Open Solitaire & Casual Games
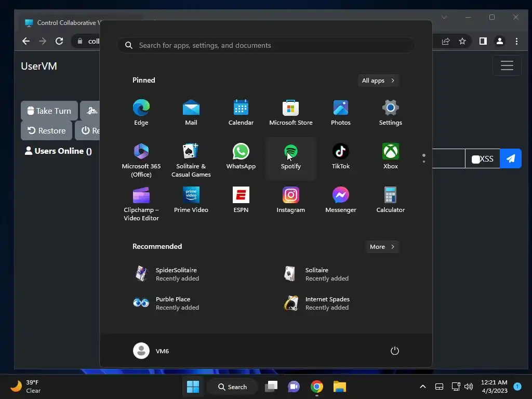The width and height of the screenshot is (532, 399). 191,160
